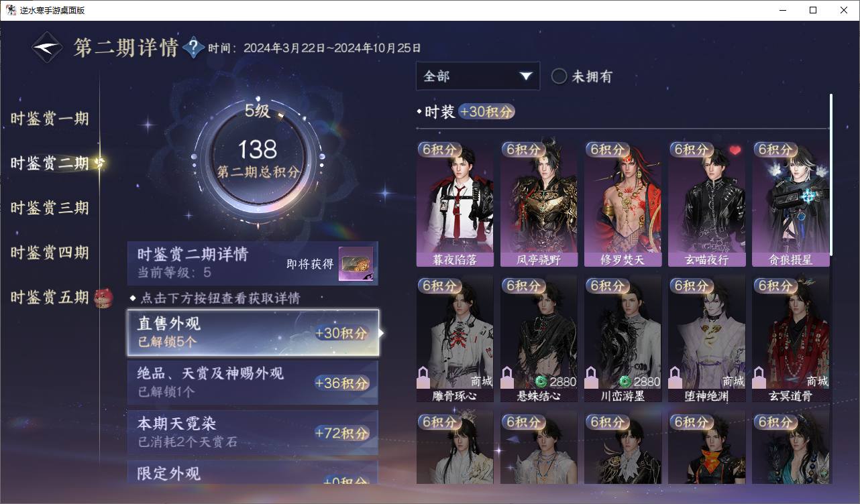
Task: Click the lock icon on 雕骨琢心
Action: tap(423, 379)
